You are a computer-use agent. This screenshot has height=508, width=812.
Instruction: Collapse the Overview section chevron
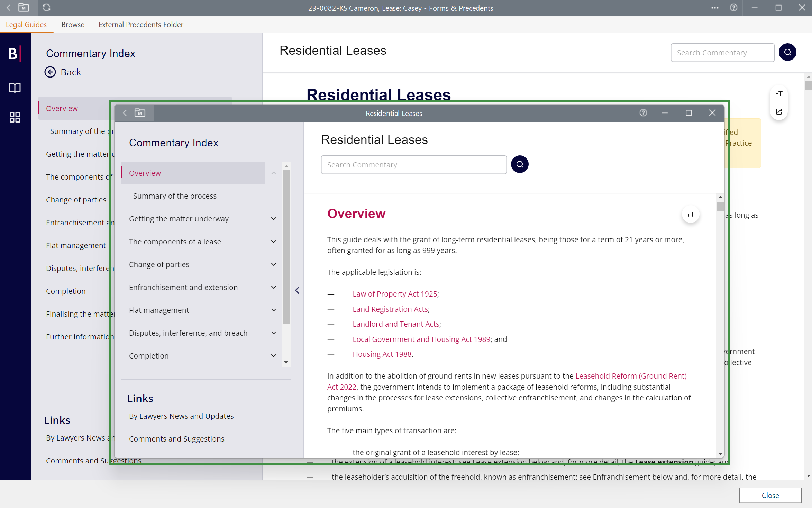click(273, 173)
